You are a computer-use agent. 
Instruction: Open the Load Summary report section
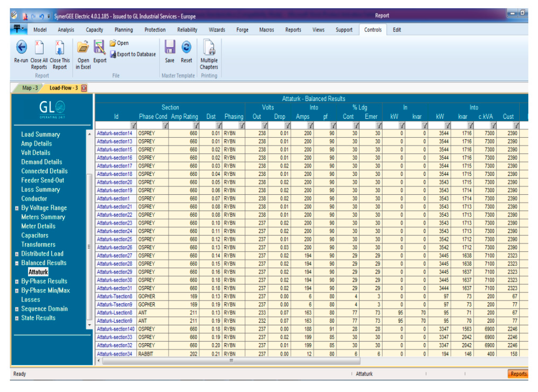click(x=41, y=135)
